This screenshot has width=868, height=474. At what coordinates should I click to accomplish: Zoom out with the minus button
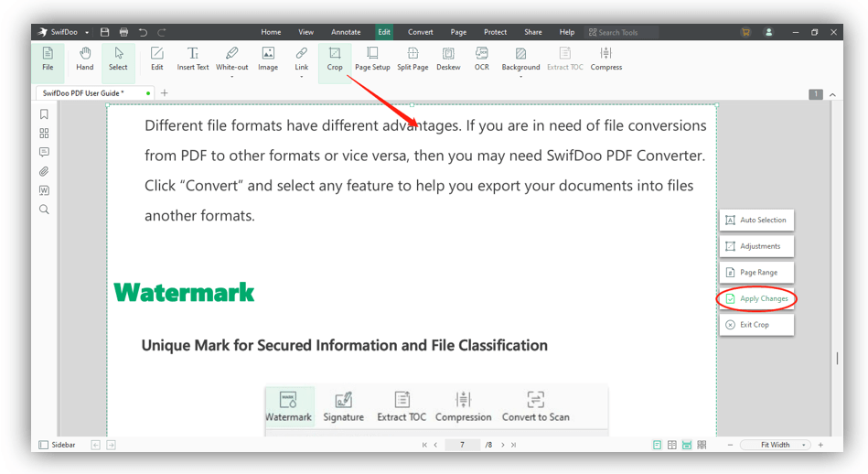[730, 445]
